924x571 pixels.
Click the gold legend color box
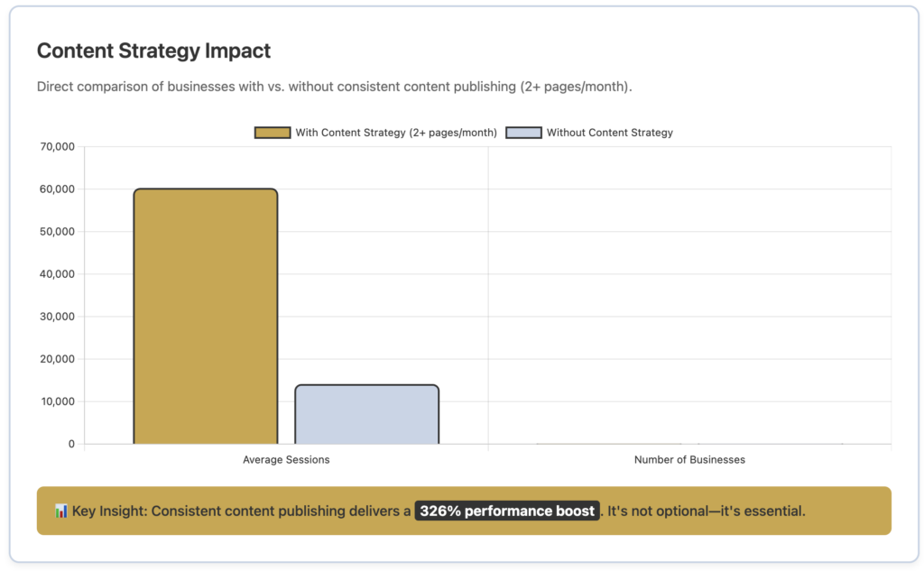[x=273, y=133]
